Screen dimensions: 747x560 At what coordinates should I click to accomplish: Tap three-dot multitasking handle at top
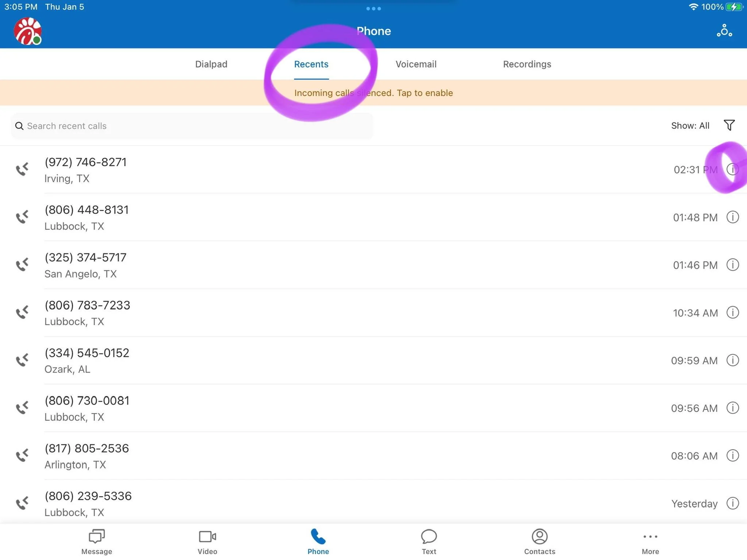pos(373,8)
